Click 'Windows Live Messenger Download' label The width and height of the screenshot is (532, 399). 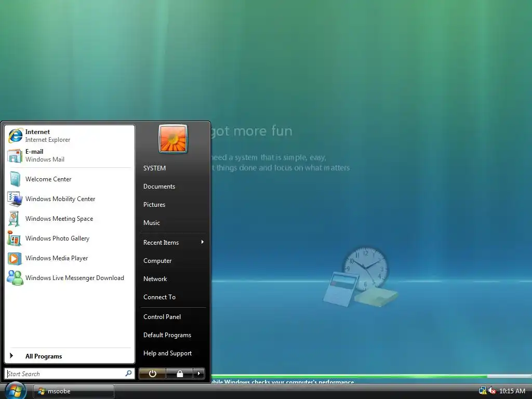point(75,278)
